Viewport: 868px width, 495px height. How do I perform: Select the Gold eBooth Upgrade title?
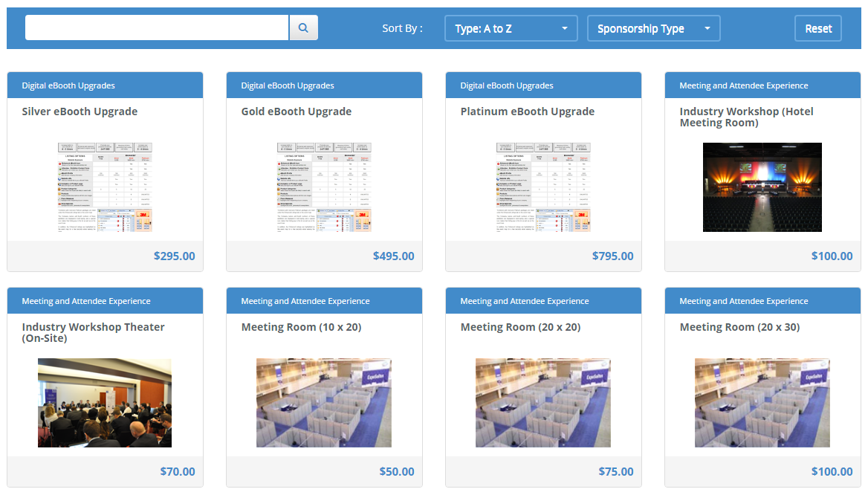(x=296, y=111)
